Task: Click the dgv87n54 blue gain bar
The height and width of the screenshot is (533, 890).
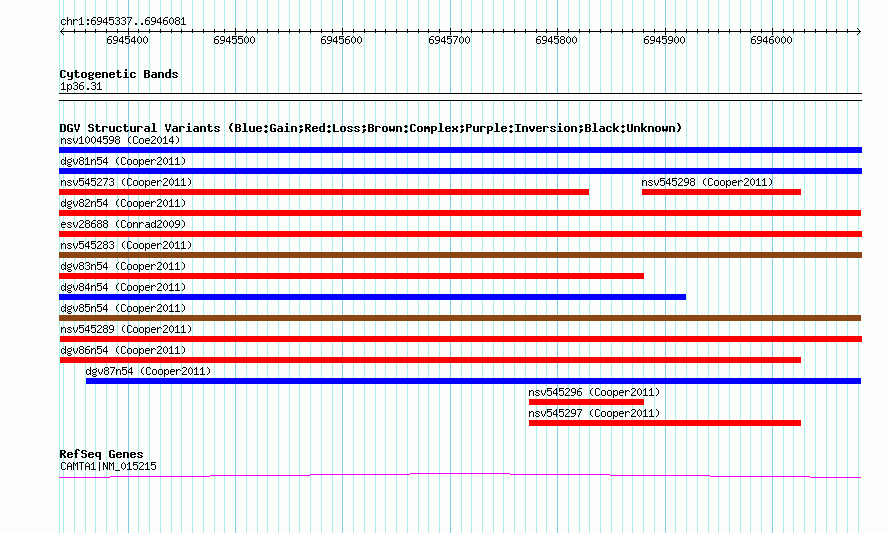Action: pos(473,381)
